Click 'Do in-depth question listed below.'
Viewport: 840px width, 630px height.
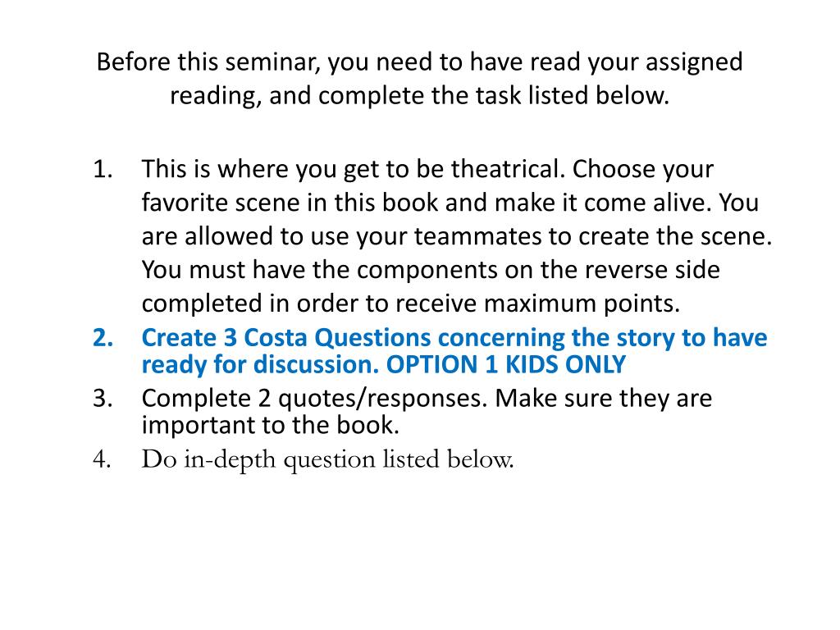tap(327, 460)
